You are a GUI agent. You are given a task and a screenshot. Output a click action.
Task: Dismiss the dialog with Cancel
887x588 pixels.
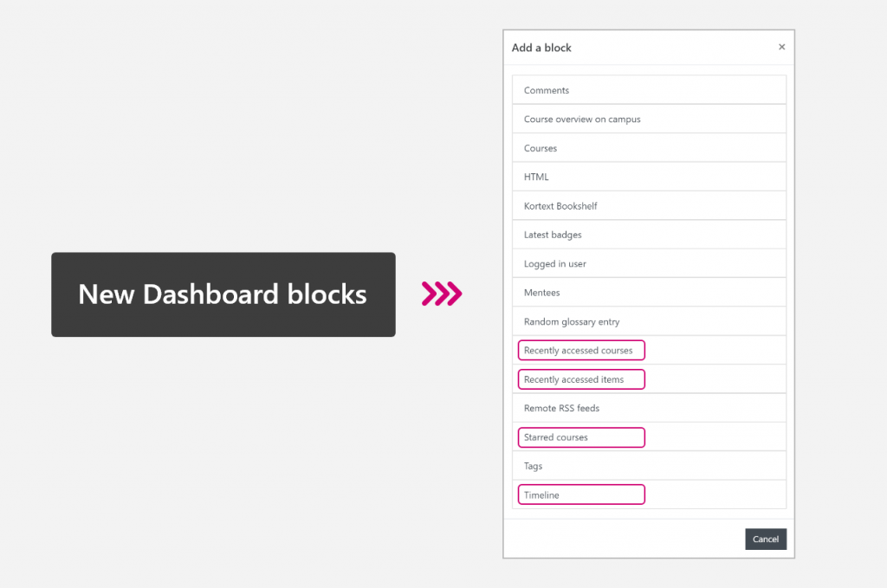point(766,539)
